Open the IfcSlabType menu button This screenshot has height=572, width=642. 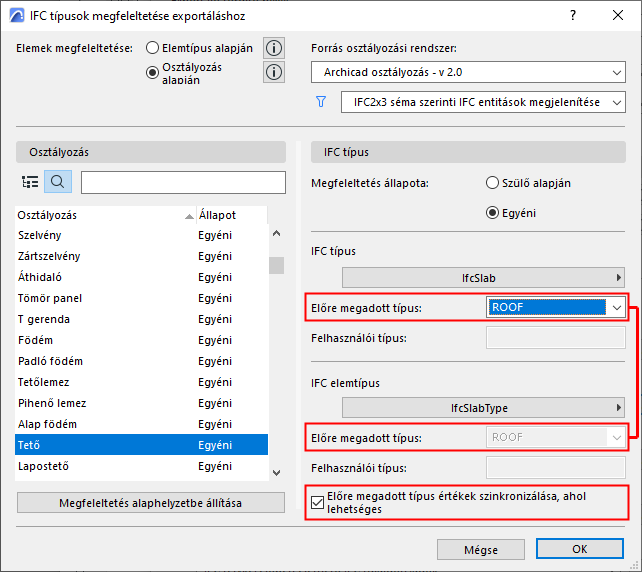[483, 407]
